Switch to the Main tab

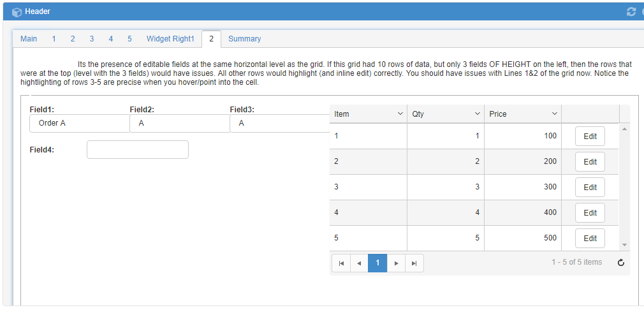[x=29, y=39]
